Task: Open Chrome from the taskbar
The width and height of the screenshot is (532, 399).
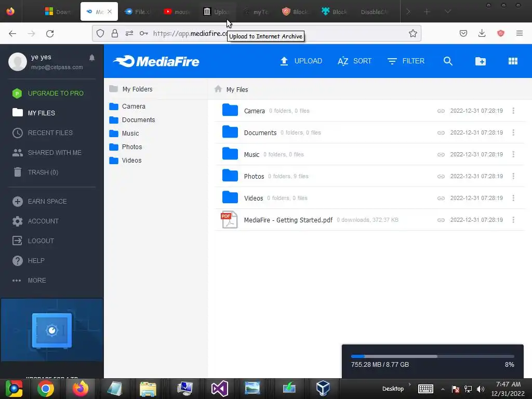Action: (46, 389)
